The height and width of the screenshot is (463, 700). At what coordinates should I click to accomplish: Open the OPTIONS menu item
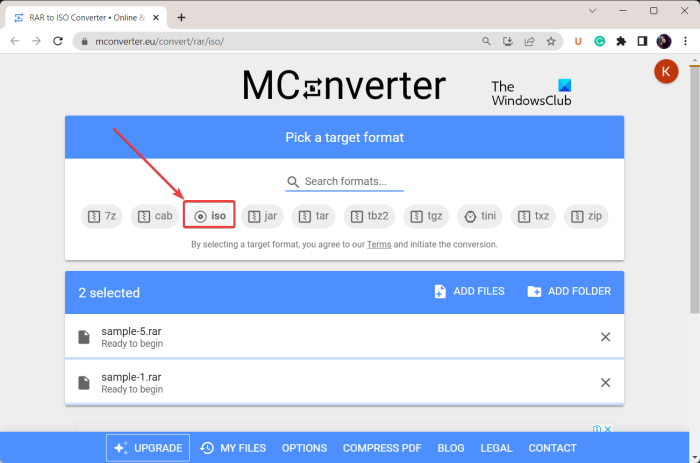pyautogui.click(x=304, y=448)
